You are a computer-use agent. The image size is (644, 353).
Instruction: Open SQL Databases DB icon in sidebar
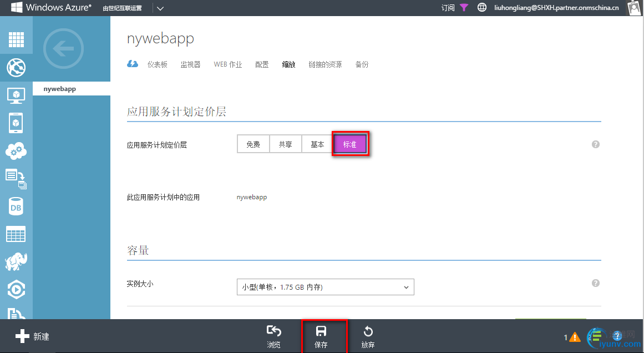(16, 206)
